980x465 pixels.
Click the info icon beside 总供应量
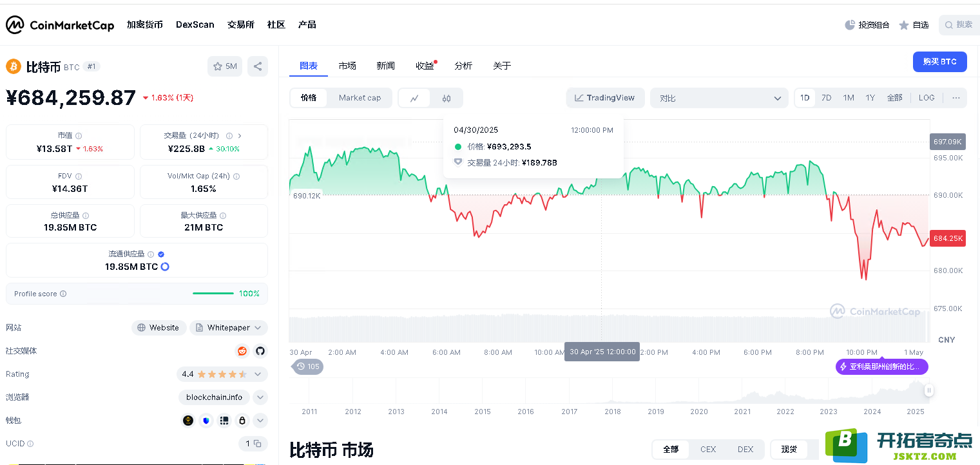[x=86, y=216]
